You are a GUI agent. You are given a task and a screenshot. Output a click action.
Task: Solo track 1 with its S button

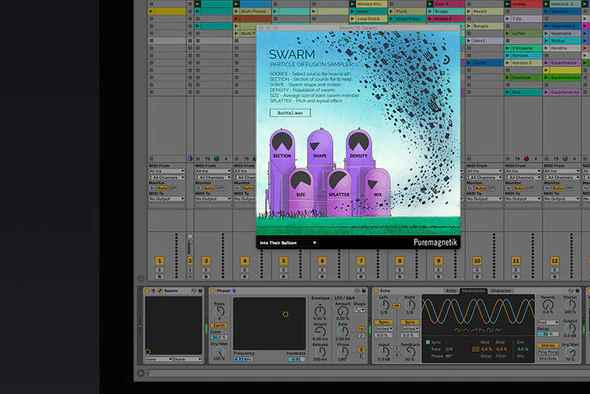coord(160,270)
